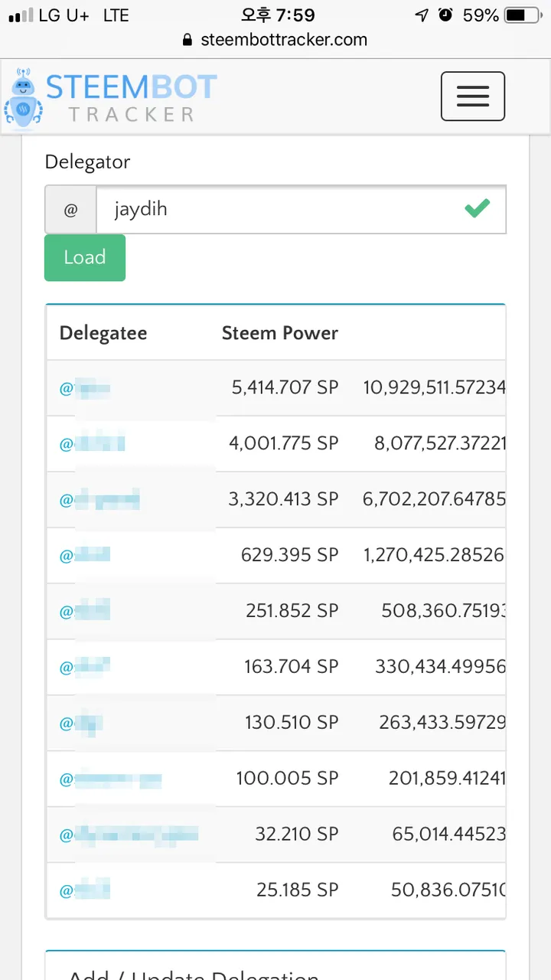Select the 251.852 SP value
This screenshot has height=980, width=551.
point(292,611)
